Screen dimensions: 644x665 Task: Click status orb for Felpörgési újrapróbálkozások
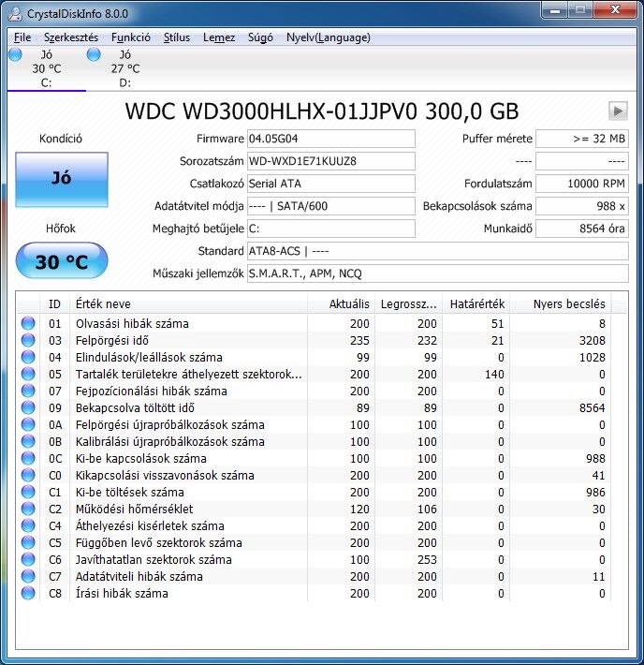click(x=28, y=424)
